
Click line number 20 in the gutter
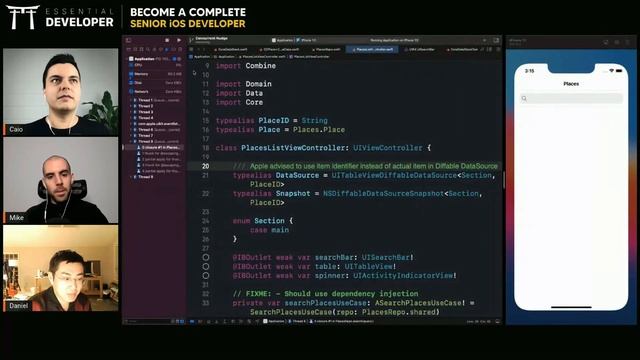(x=205, y=166)
